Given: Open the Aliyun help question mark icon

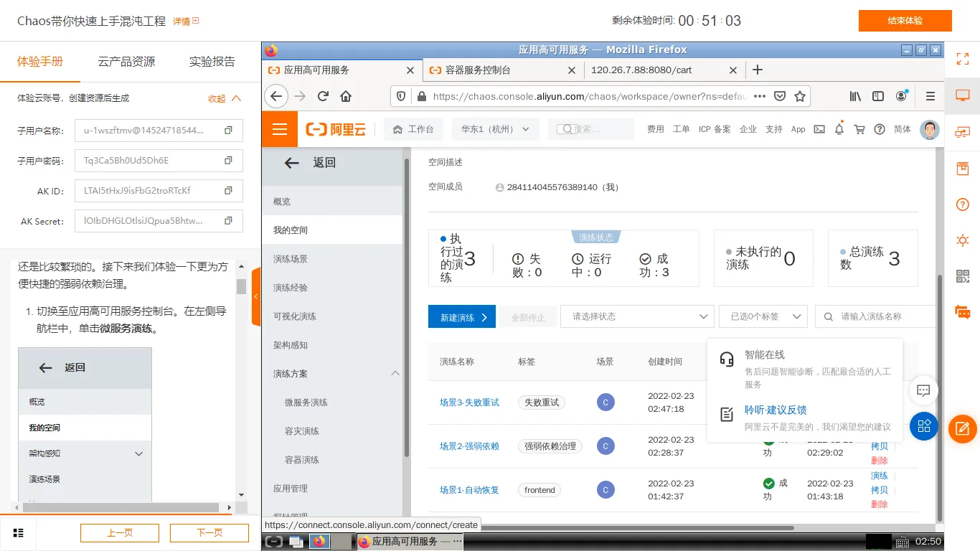Looking at the screenshot, I should (880, 129).
